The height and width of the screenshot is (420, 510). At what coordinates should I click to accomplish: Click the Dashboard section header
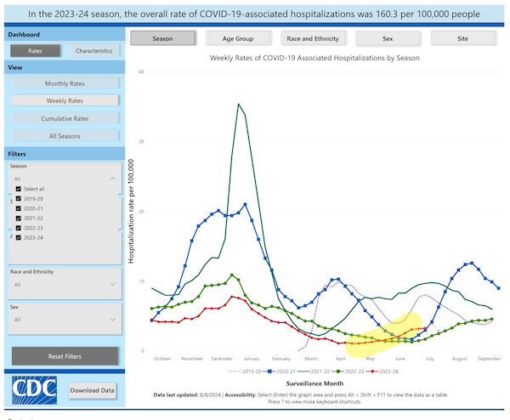click(x=65, y=34)
